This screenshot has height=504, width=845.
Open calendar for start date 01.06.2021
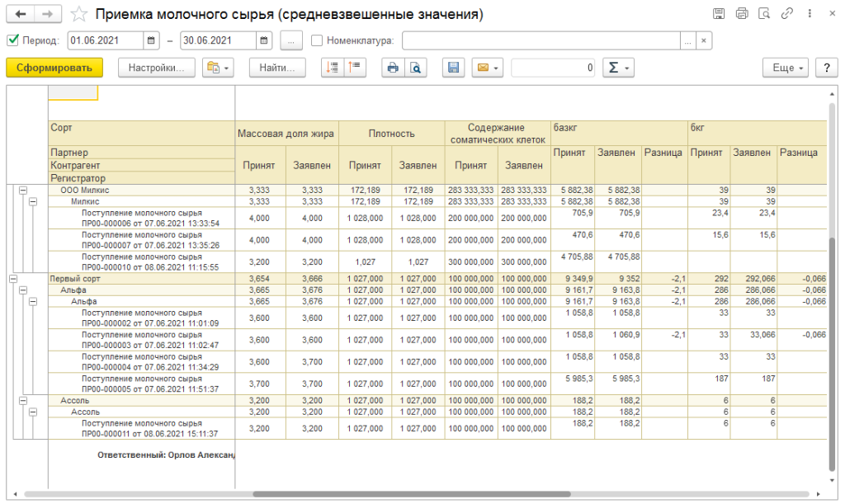pyautogui.click(x=151, y=40)
